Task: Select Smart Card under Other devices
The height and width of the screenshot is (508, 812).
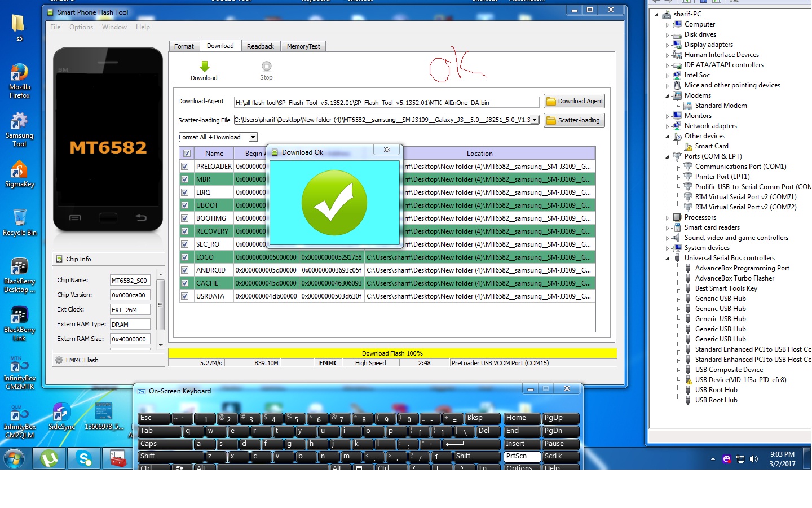Action: click(712, 146)
